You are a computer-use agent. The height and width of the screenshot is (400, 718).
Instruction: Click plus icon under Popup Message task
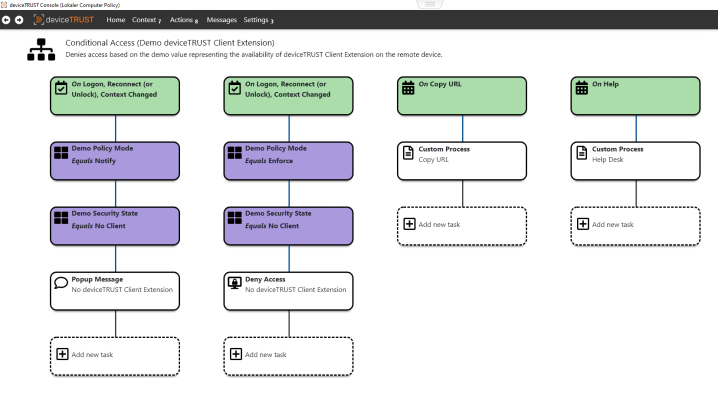[62, 354]
